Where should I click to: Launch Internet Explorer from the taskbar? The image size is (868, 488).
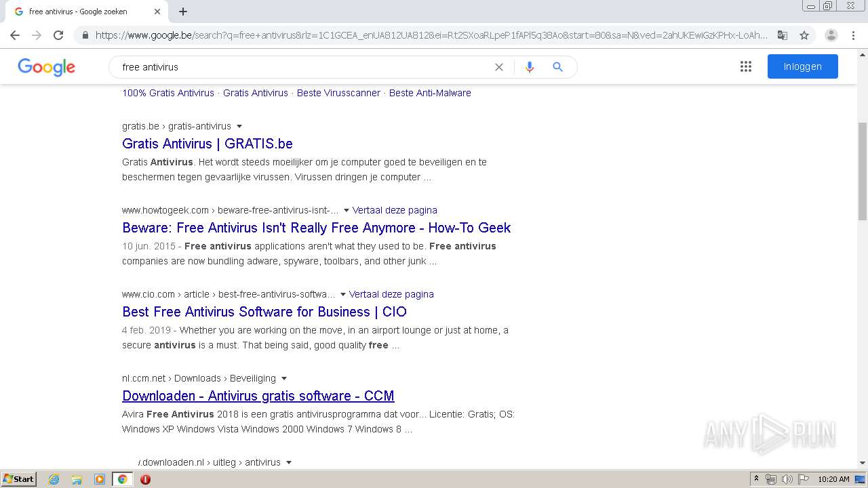pos(54,479)
